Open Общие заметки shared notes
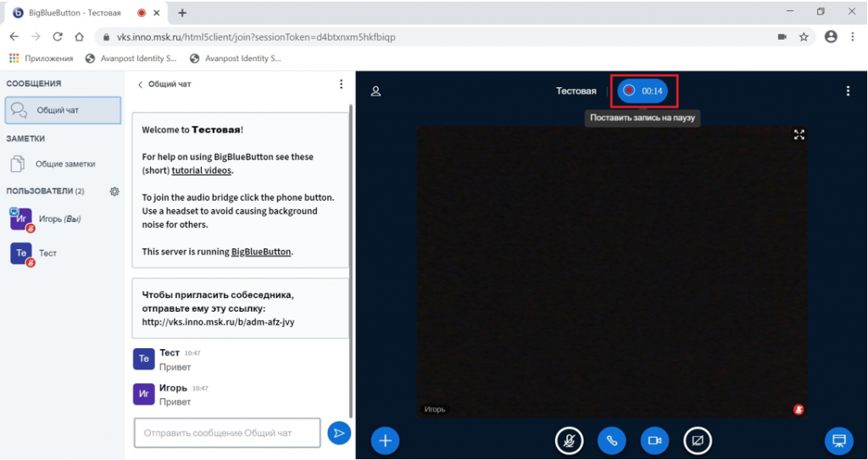Image resolution: width=868 pixels, height=460 pixels. click(x=64, y=163)
